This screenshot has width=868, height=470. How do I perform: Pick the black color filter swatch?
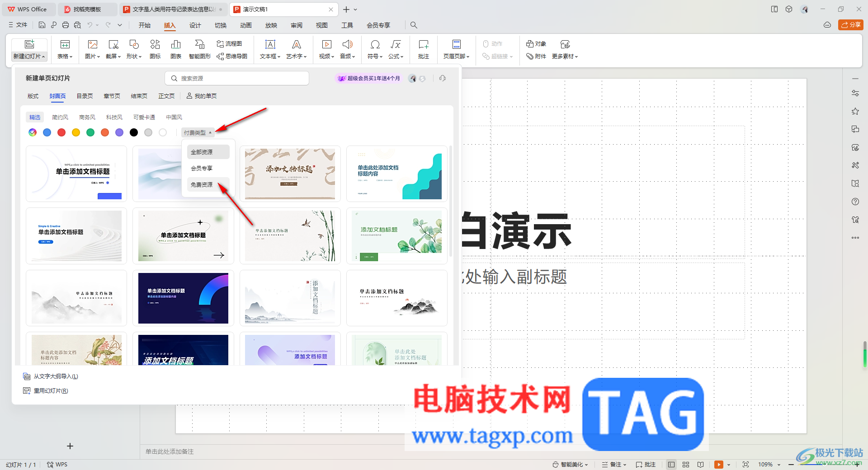click(134, 132)
